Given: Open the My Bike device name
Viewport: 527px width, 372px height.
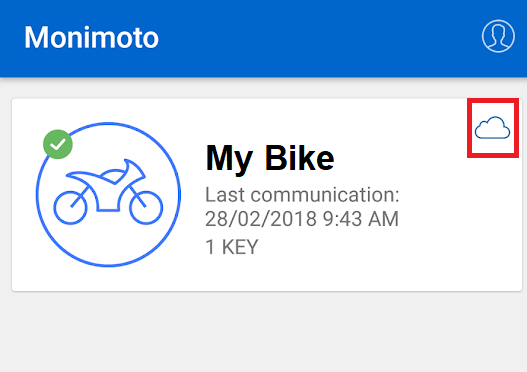Looking at the screenshot, I should click(x=270, y=158).
